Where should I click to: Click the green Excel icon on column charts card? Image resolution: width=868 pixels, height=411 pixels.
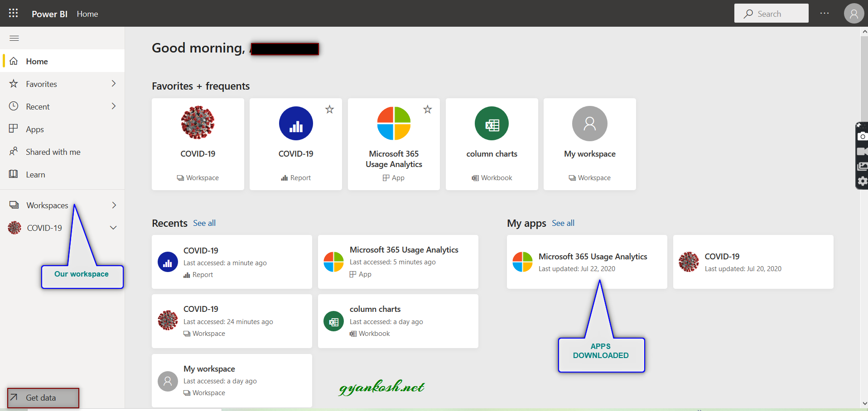click(492, 124)
